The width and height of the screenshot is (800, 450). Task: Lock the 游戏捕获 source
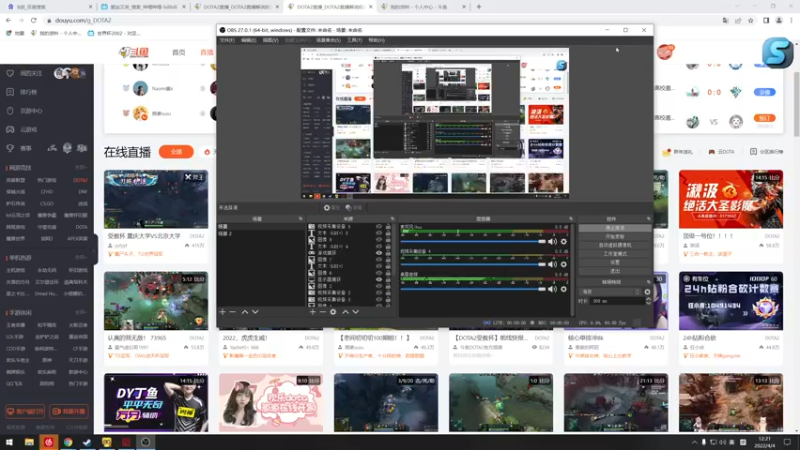(388, 253)
